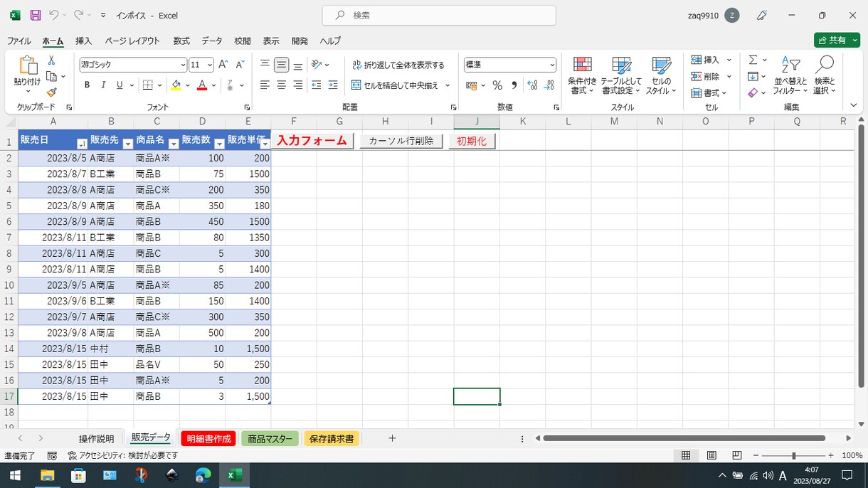Click the Increase Indent icon
The width and height of the screenshot is (868, 488).
pyautogui.click(x=332, y=85)
